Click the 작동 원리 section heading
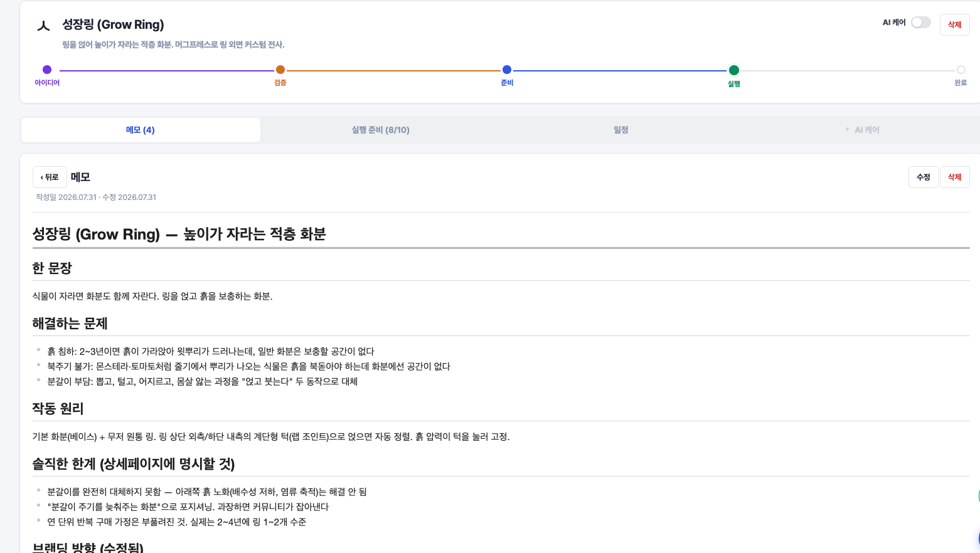Screen dimensions: 980x553 [x=58, y=408]
